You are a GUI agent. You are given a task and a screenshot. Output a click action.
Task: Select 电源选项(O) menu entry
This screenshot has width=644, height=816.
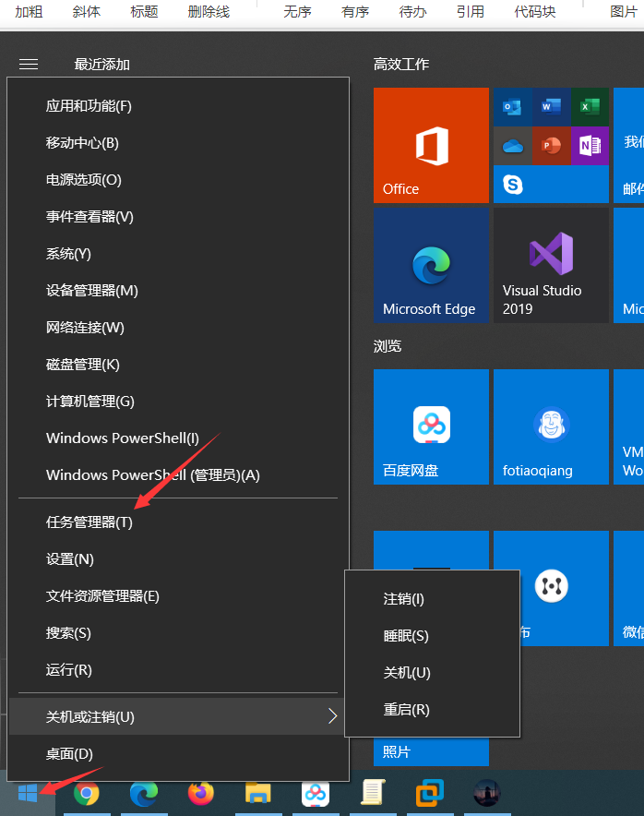pyautogui.click(x=178, y=180)
